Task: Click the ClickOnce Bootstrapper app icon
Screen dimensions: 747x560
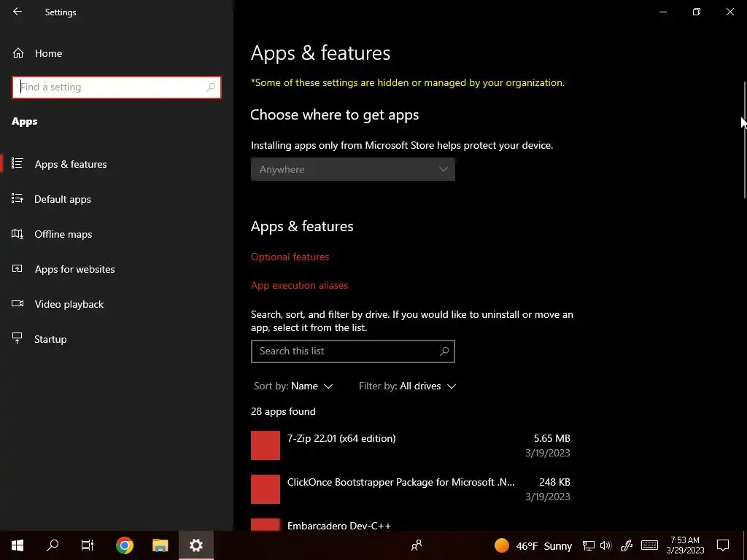Action: pyautogui.click(x=266, y=489)
